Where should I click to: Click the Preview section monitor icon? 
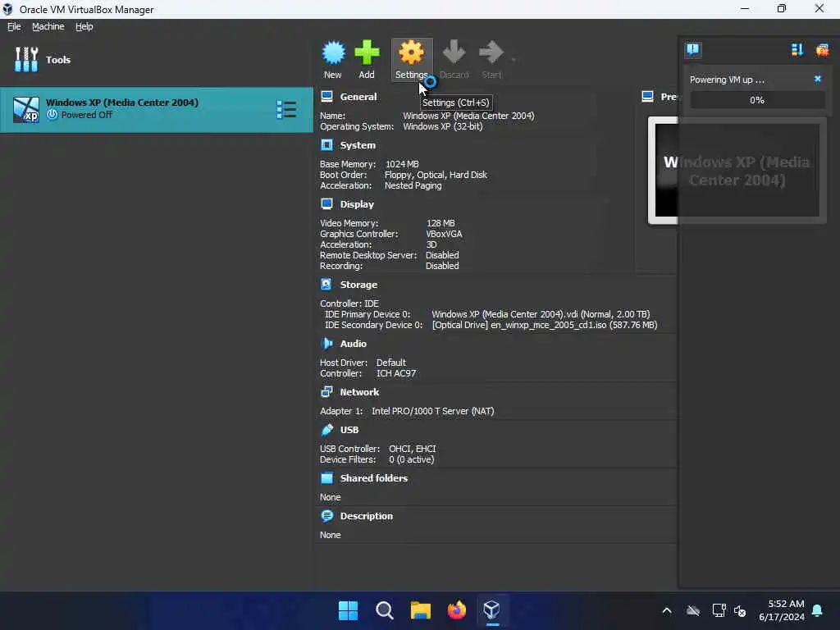click(x=648, y=97)
